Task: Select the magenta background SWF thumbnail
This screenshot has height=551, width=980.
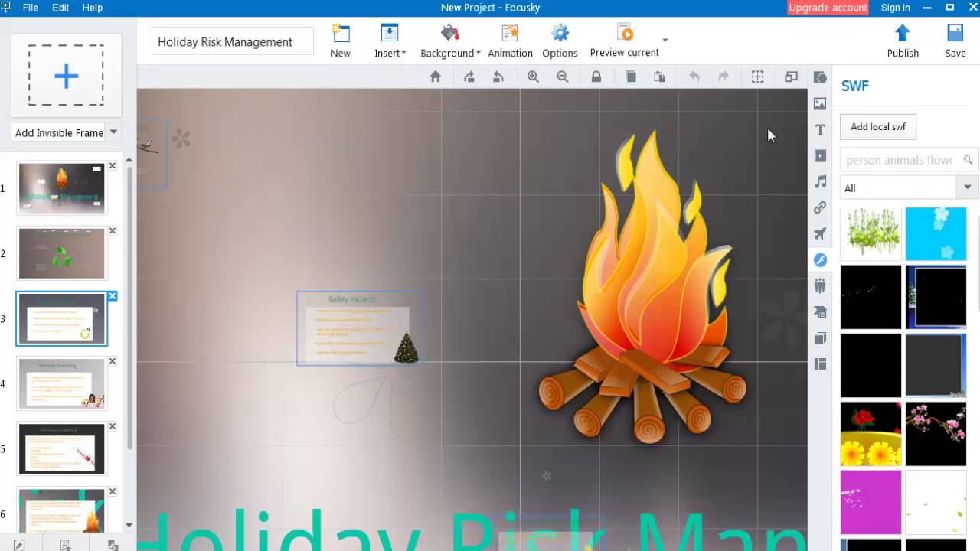Action: click(x=871, y=502)
